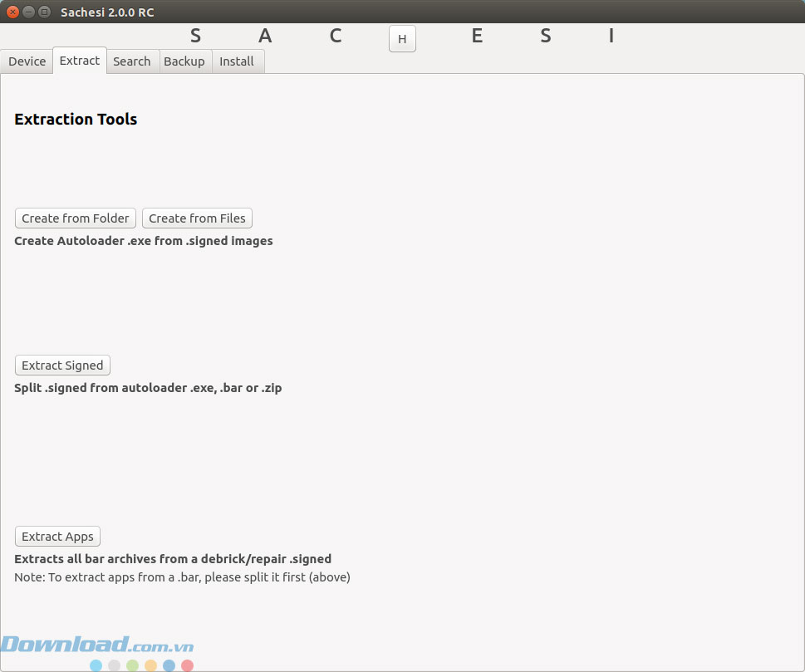Click the H letter button in header

[402, 38]
